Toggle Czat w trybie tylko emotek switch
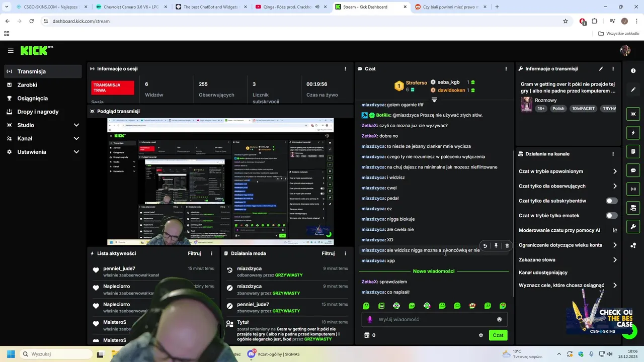 tap(611, 216)
